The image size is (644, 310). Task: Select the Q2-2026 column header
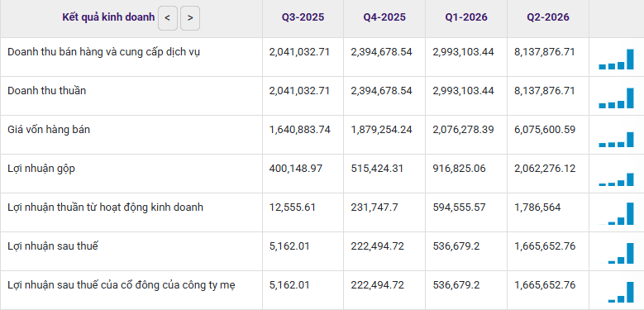tap(548, 17)
